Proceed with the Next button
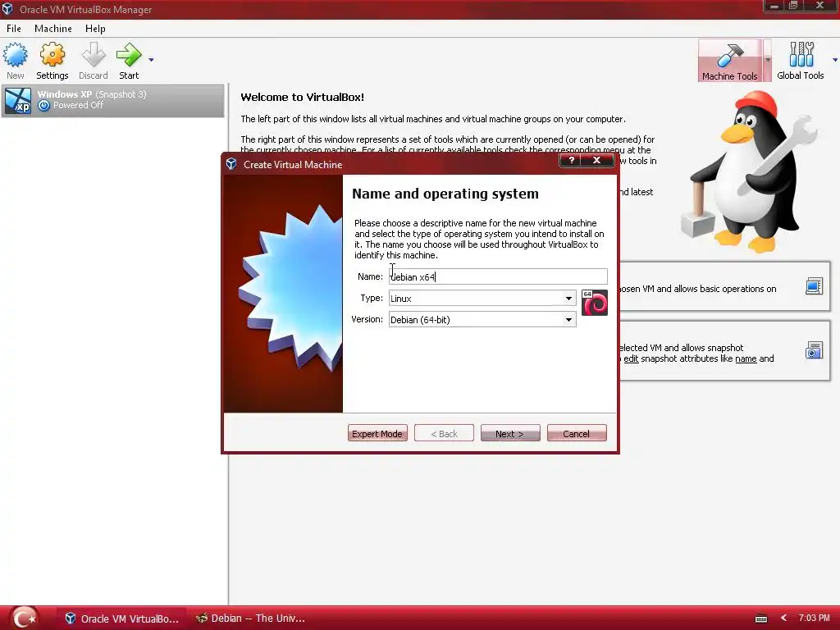The height and width of the screenshot is (630, 840). [510, 433]
